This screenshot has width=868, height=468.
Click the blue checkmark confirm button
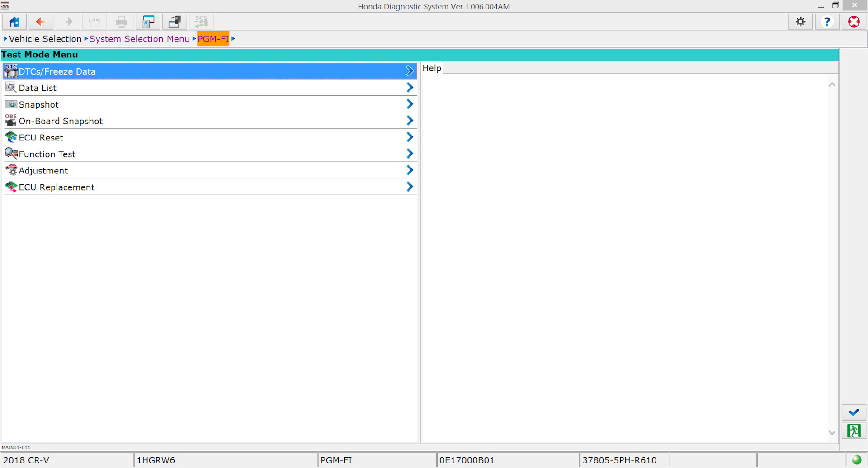(x=854, y=412)
